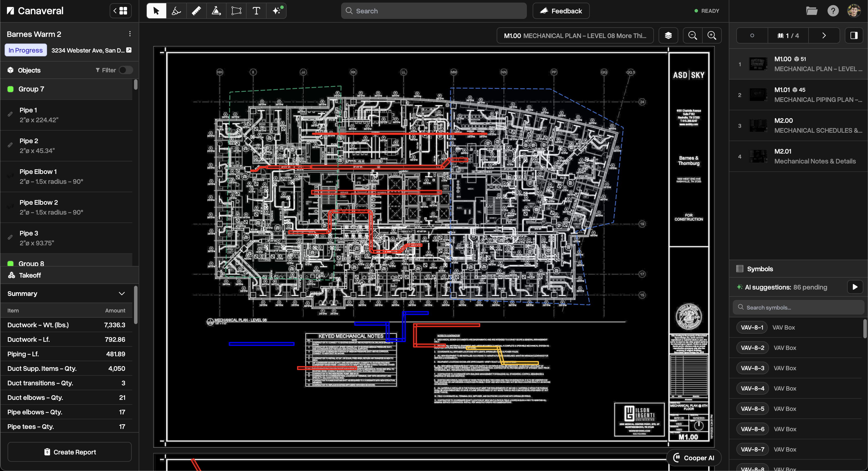The height and width of the screenshot is (471, 868).
Task: Select the polygon area tool
Action: (236, 11)
